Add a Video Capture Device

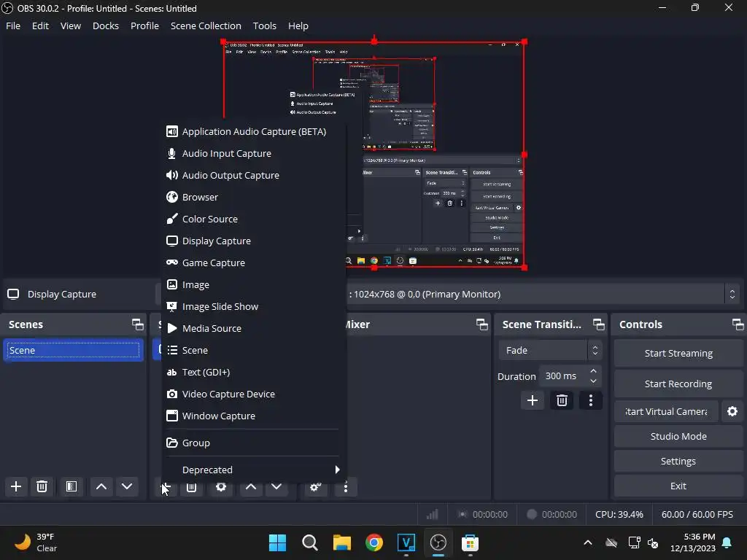pyautogui.click(x=253, y=394)
